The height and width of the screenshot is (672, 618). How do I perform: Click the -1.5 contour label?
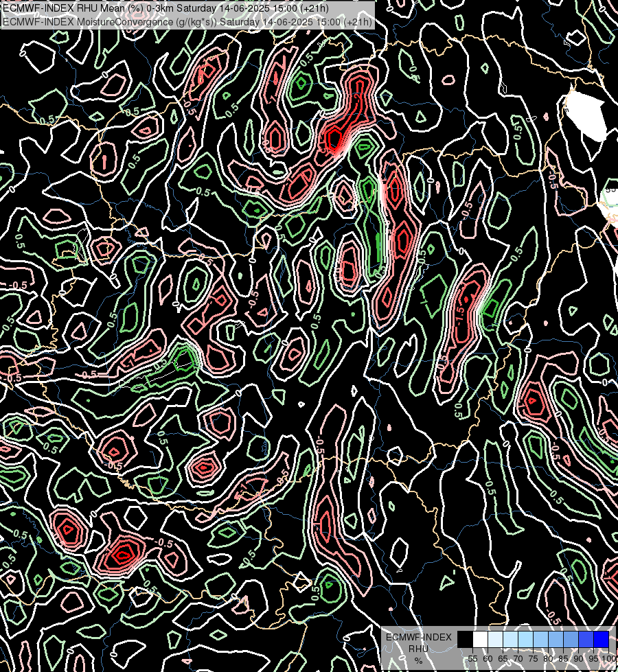coord(459,316)
